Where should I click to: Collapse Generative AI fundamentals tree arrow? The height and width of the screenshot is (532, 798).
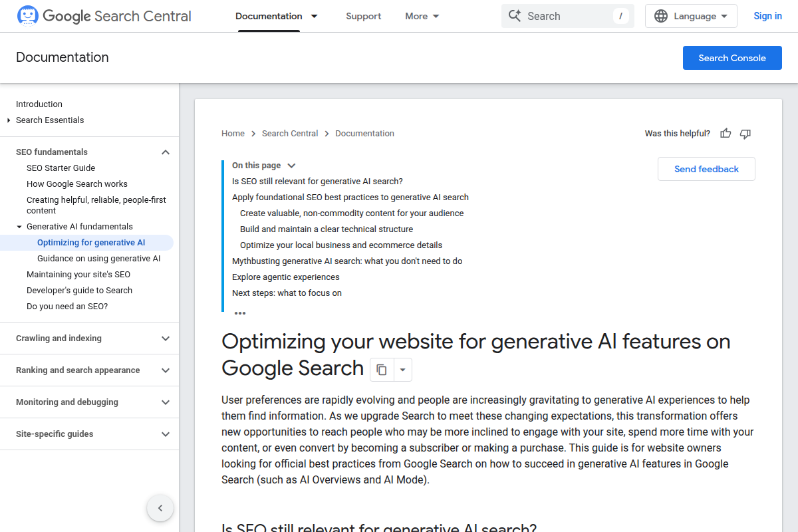[19, 227]
